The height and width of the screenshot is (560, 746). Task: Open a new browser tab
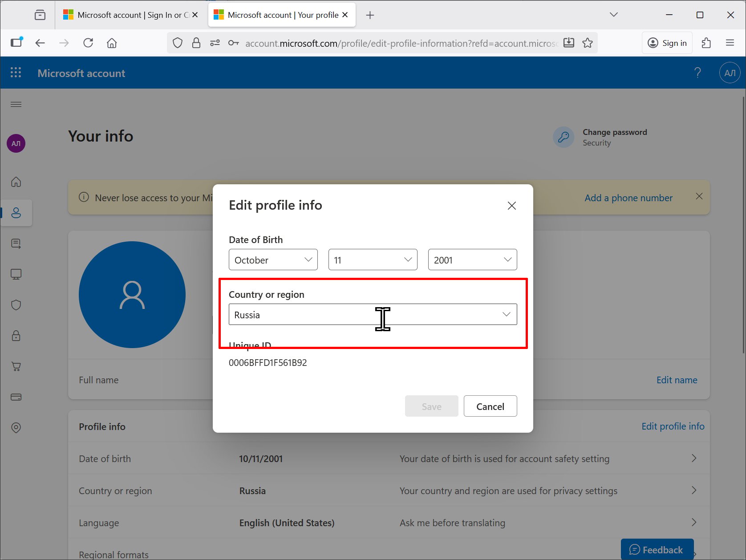[370, 15]
